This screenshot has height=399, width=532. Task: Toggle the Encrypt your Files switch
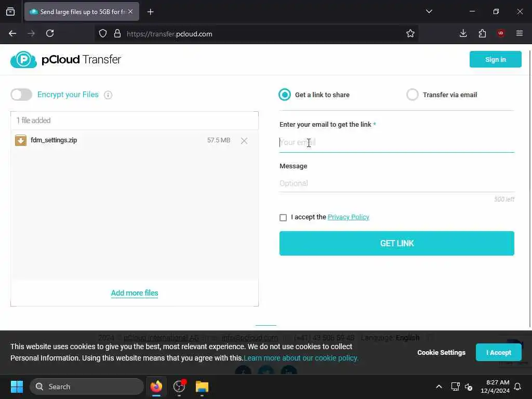[21, 95]
